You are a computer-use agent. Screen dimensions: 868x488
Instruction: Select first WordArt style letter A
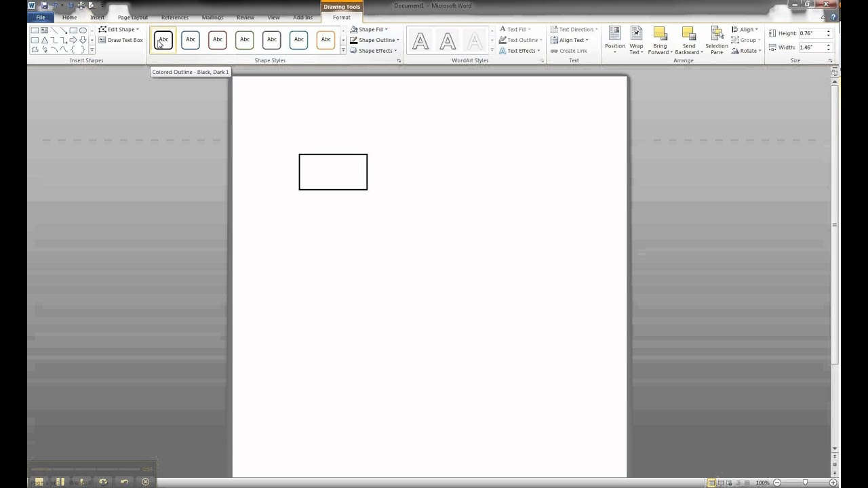[x=420, y=41]
